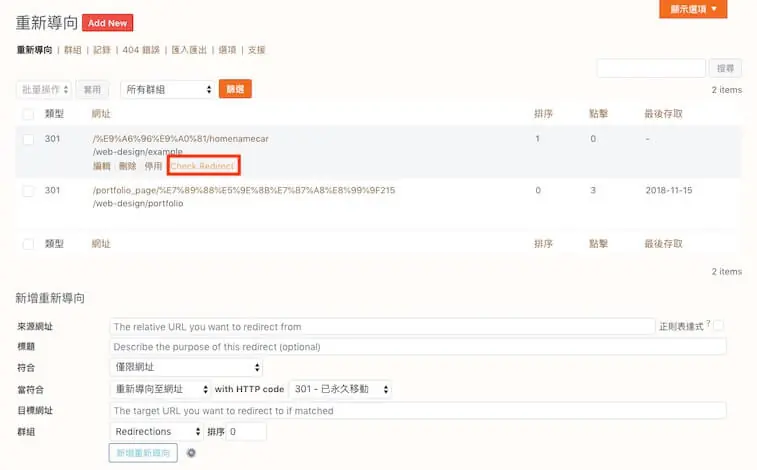Switch to the 群組 tab
This screenshot has height=470, width=757.
click(x=72, y=50)
